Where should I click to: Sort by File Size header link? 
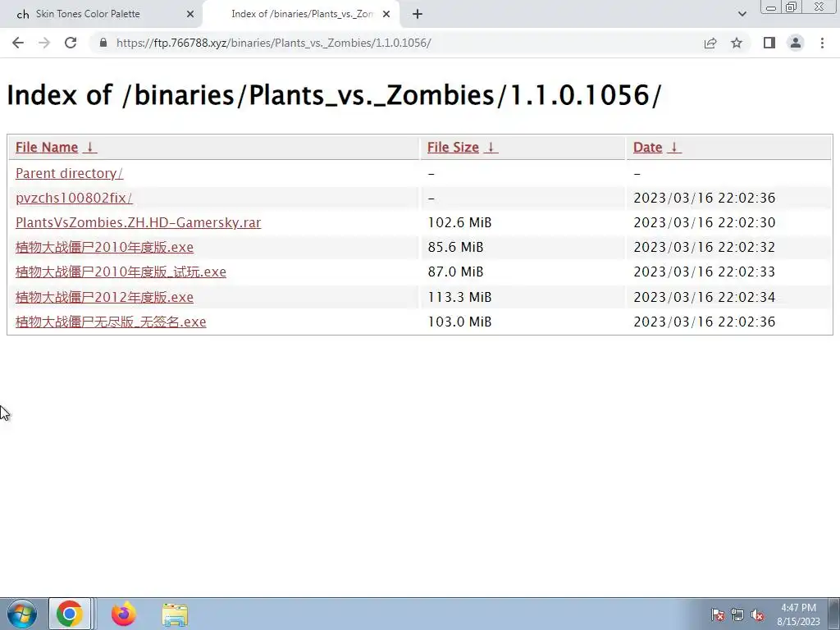point(453,148)
